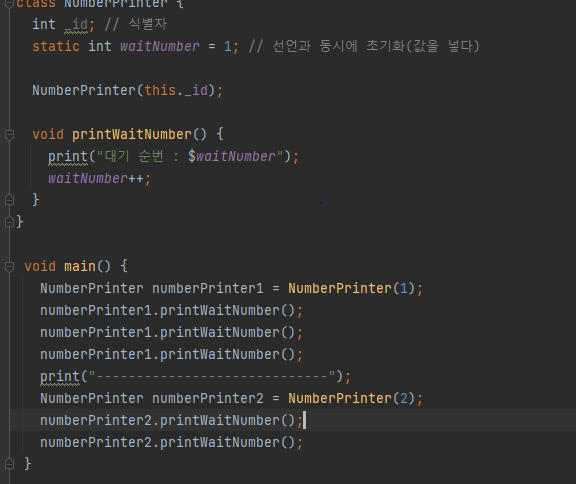Click fold-end marker at printWaitNumber closing brace
This screenshot has height=484, width=576.
pos(10,200)
